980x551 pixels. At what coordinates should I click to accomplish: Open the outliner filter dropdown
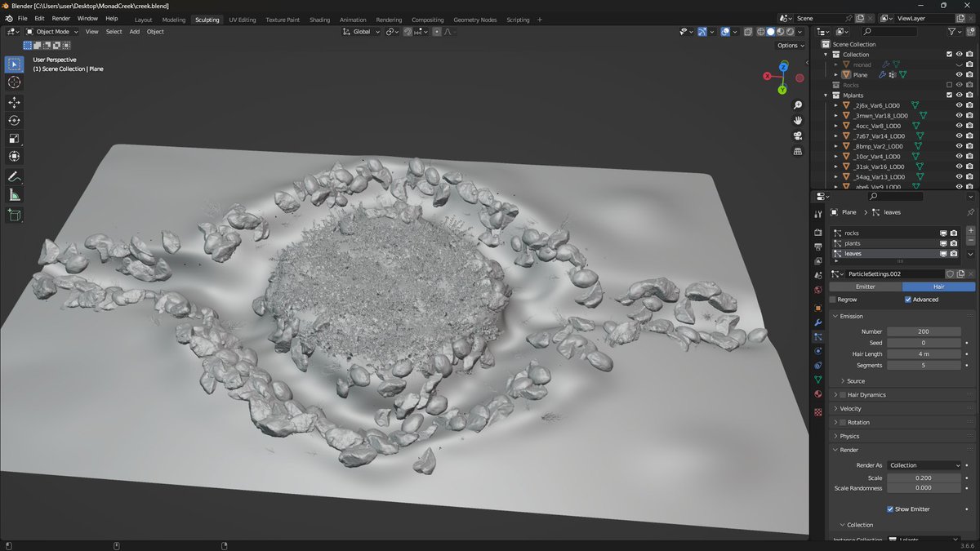click(954, 32)
